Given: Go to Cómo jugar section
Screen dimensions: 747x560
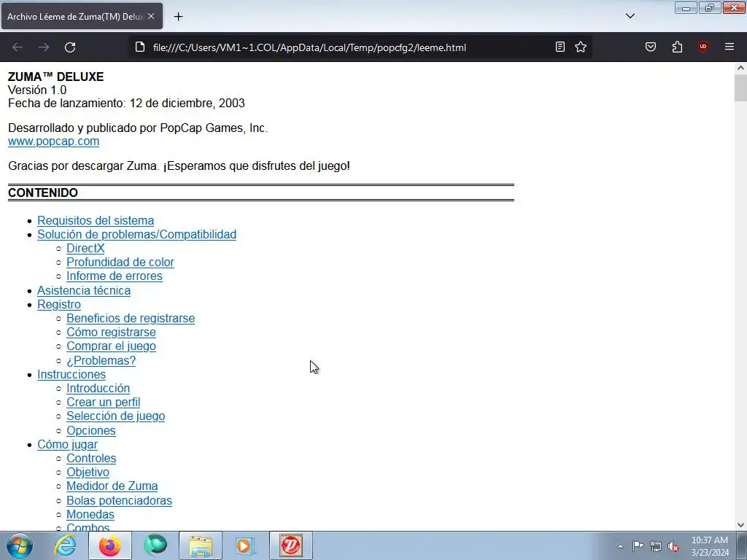Looking at the screenshot, I should [x=68, y=444].
